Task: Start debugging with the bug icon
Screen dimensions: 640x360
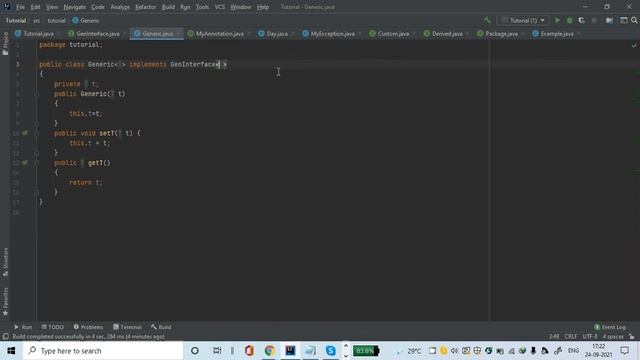Action: 569,20
